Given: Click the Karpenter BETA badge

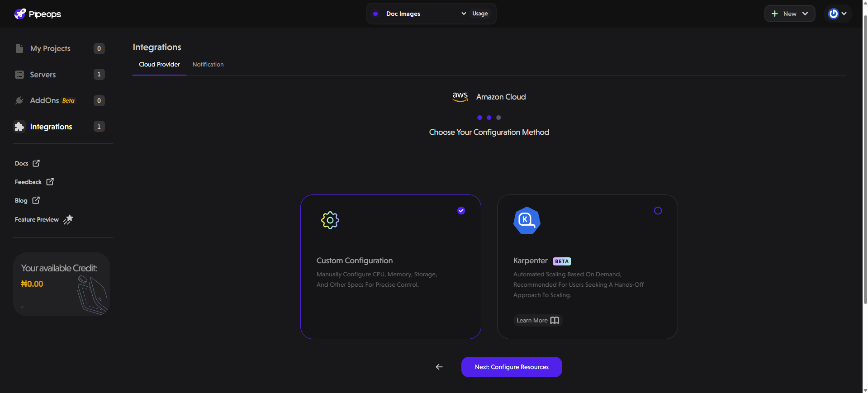Looking at the screenshot, I should coord(562,261).
